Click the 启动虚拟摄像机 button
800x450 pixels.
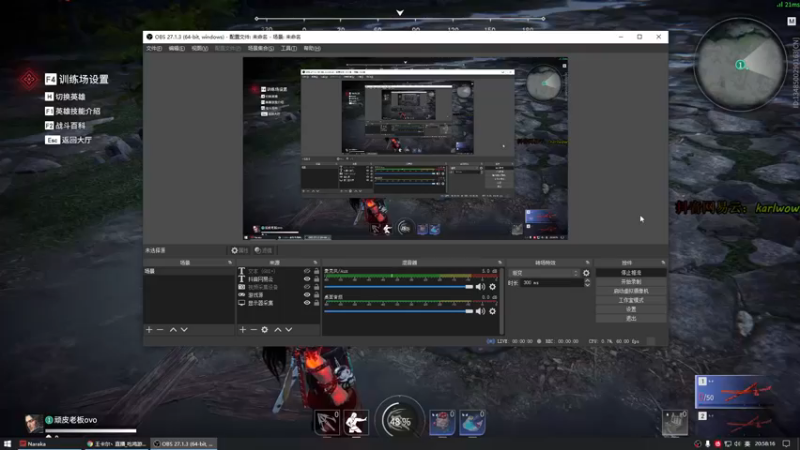(631, 291)
